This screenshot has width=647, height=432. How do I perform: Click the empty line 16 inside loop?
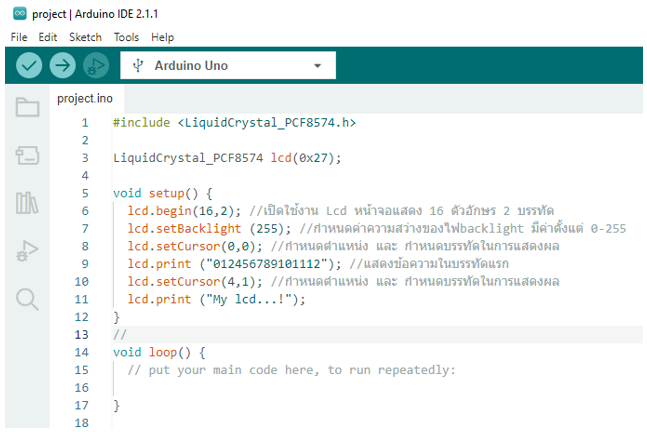[x=377, y=387]
